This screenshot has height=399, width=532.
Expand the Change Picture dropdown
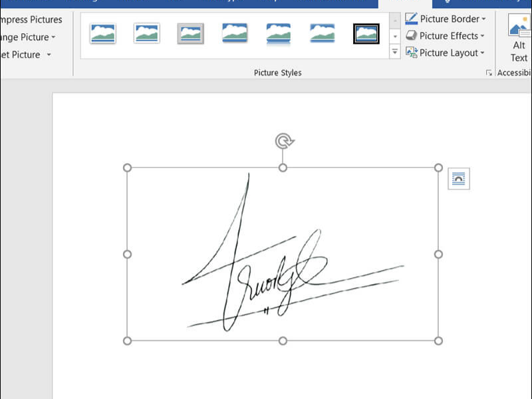53,37
